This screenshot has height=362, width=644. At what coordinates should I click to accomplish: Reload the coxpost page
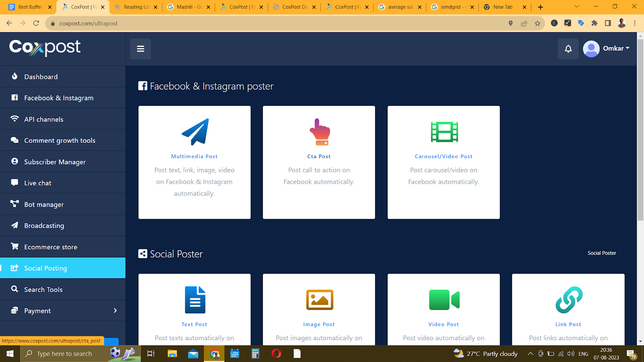(36, 23)
